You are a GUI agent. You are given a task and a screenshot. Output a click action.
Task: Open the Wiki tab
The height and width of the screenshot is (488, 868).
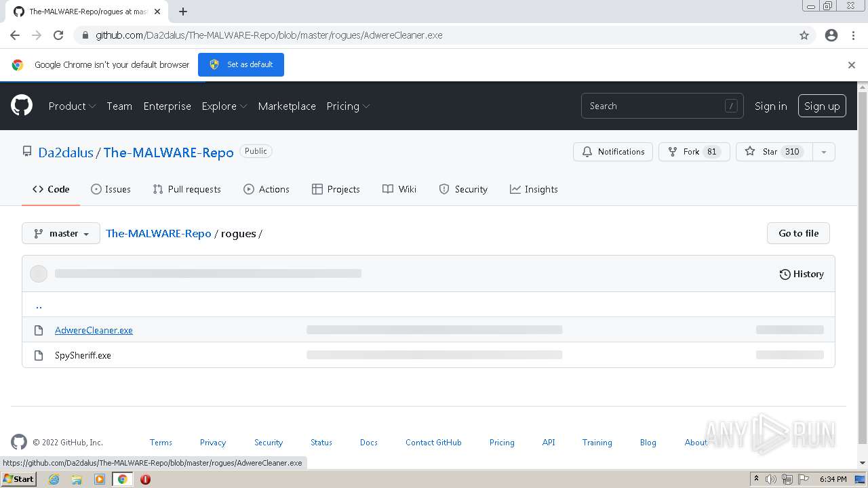tap(399, 189)
